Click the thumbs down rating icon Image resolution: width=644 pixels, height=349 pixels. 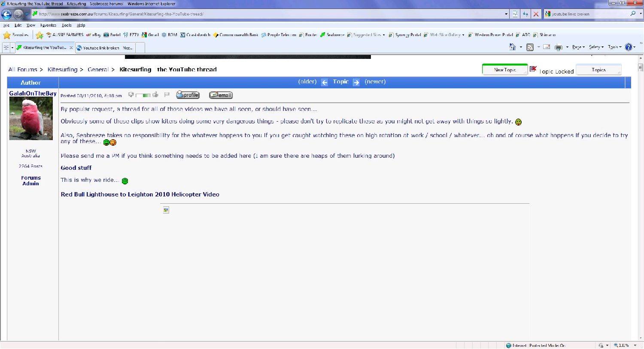point(131,95)
